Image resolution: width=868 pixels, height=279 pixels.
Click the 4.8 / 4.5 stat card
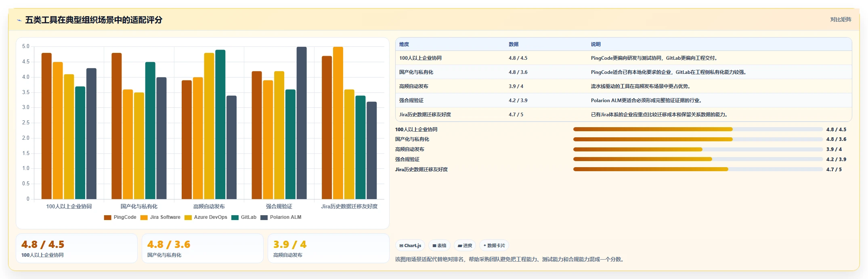(77, 248)
